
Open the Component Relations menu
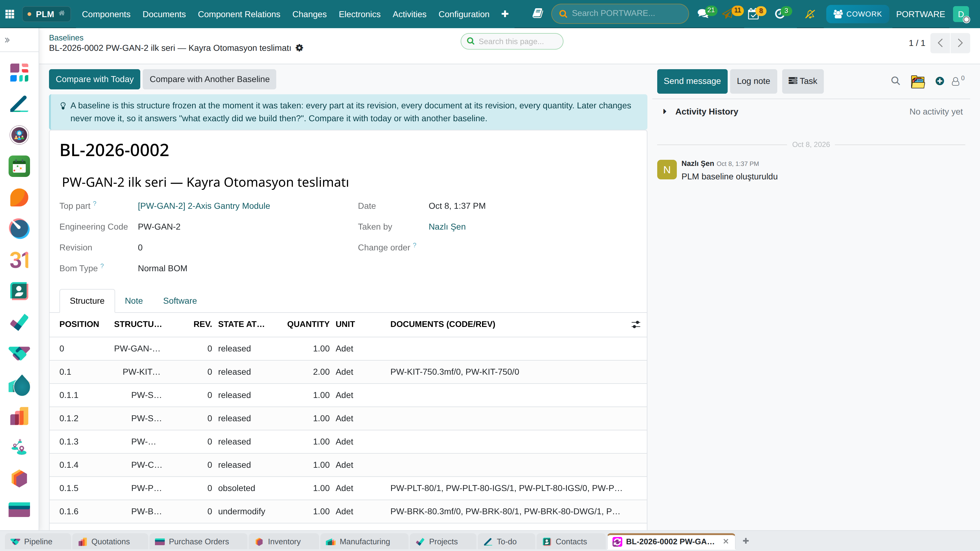239,14
